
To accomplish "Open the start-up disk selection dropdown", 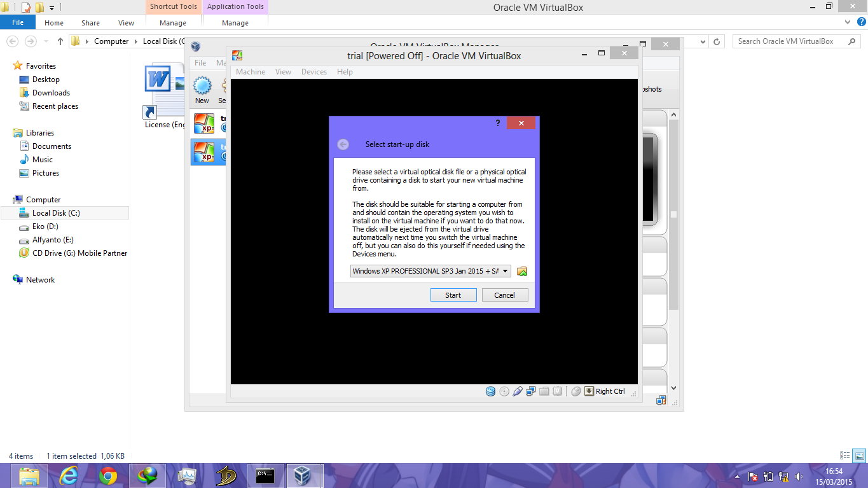I will click(506, 271).
